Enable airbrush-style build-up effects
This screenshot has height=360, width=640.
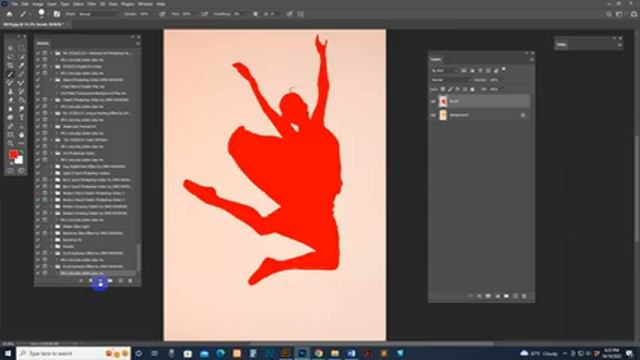pos(204,14)
